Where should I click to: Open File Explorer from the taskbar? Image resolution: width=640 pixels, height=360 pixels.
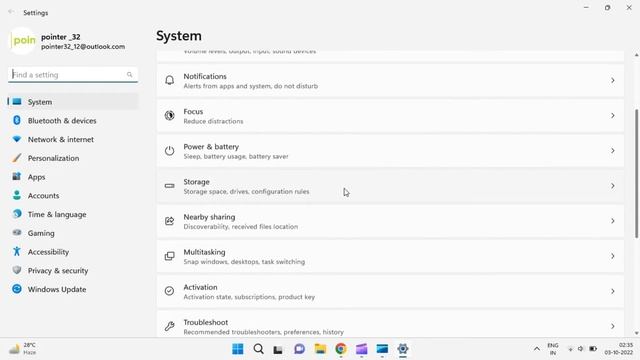point(320,349)
